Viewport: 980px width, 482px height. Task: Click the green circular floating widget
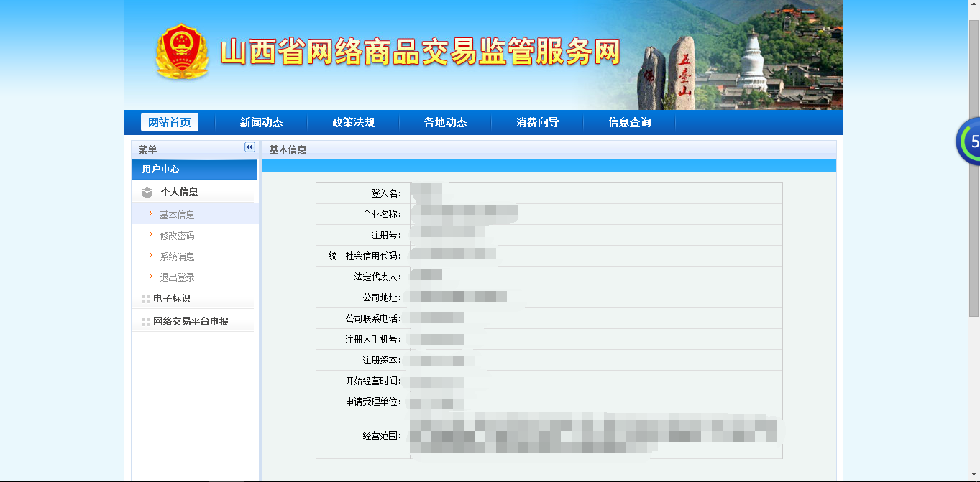(968, 142)
